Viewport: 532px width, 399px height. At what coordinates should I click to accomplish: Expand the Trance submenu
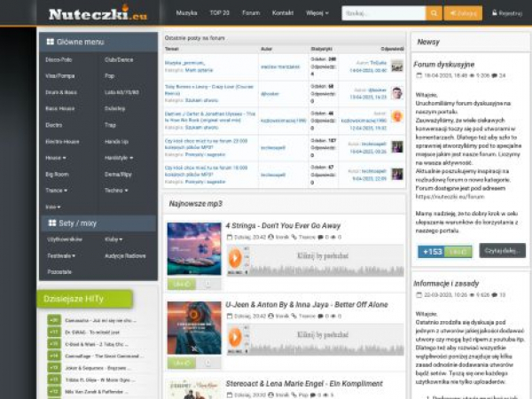(x=57, y=191)
